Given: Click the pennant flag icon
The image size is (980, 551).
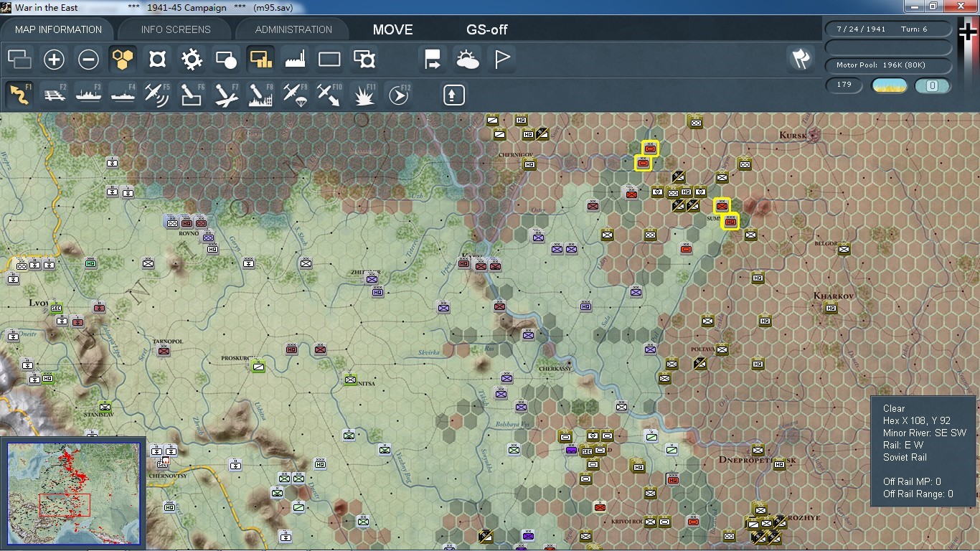Looking at the screenshot, I should click(x=502, y=60).
